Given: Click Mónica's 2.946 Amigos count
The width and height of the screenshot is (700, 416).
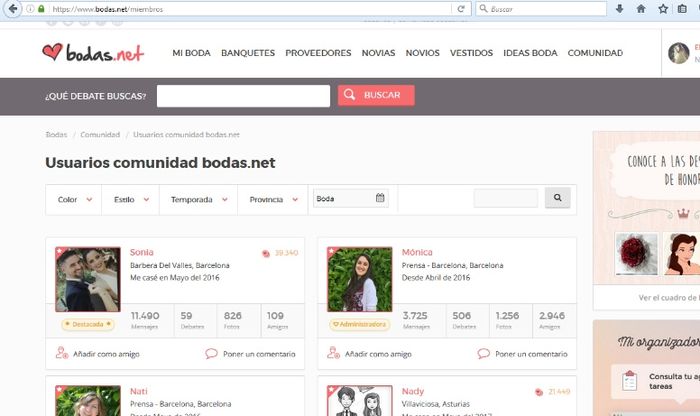Looking at the screenshot, I should click(x=552, y=320).
